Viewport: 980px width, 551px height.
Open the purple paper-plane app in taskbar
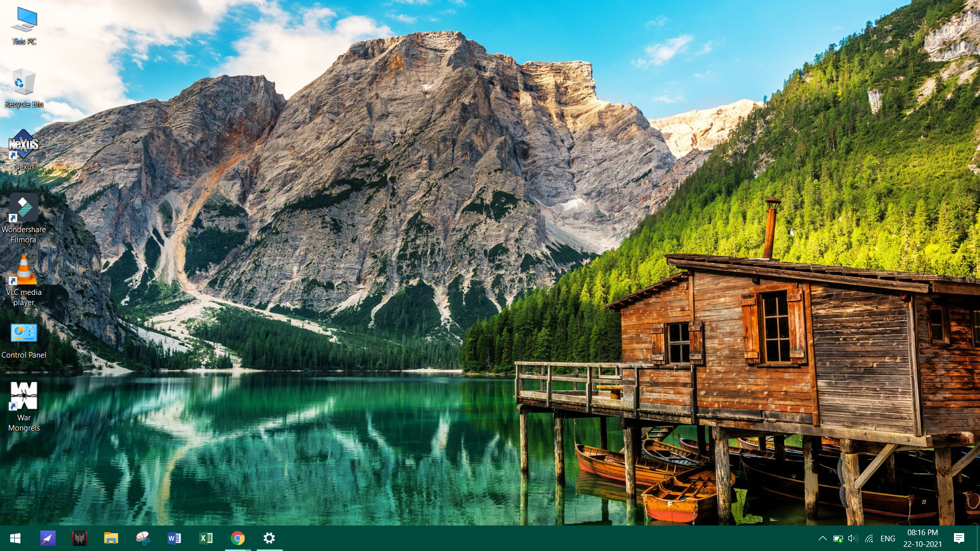click(x=47, y=538)
